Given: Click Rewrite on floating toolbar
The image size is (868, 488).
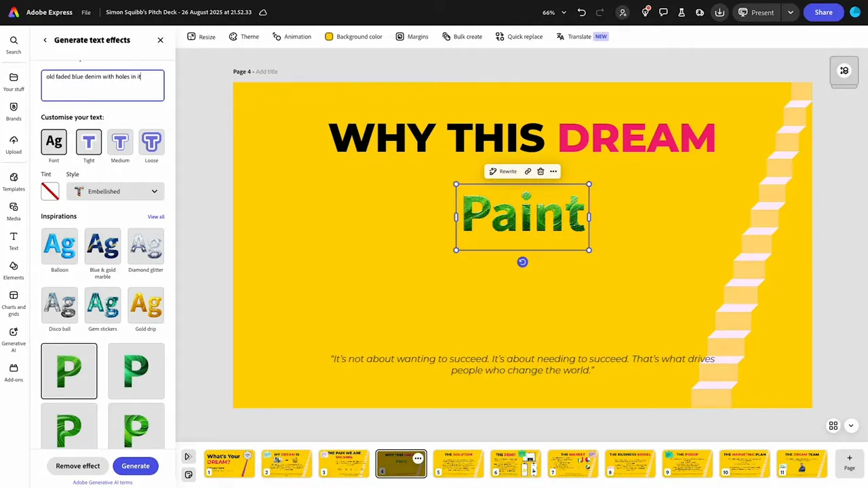Looking at the screenshot, I should (502, 171).
